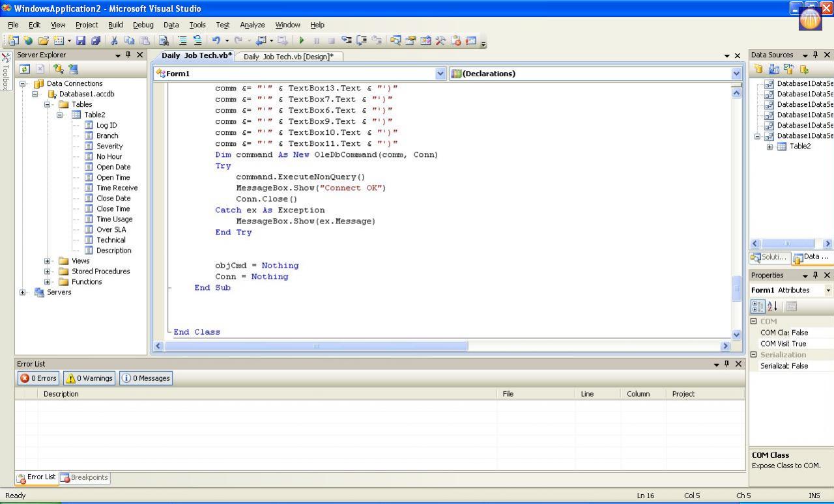834x504 pixels.
Task: Toggle the 0 Warnings filter
Action: click(x=89, y=378)
